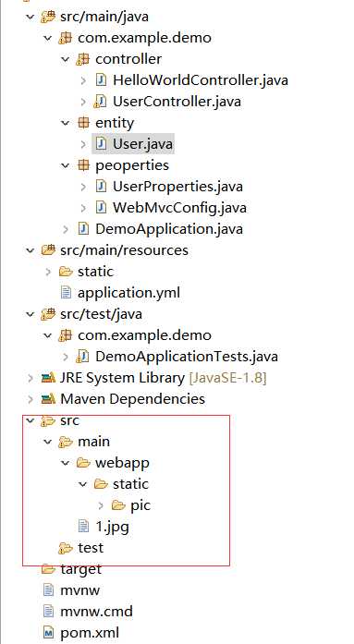
Task: Click the 1.jpg file icon
Action: (x=83, y=527)
